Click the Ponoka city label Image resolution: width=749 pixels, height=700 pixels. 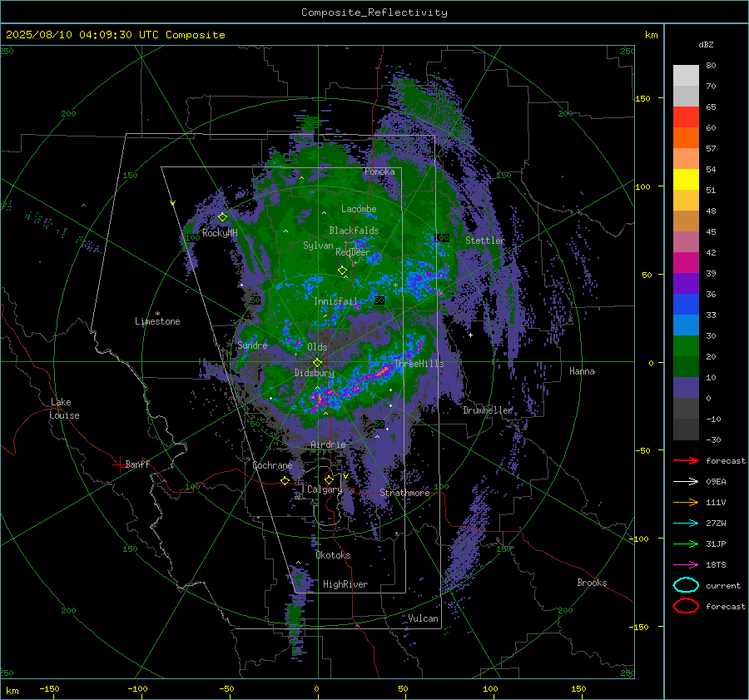point(379,171)
